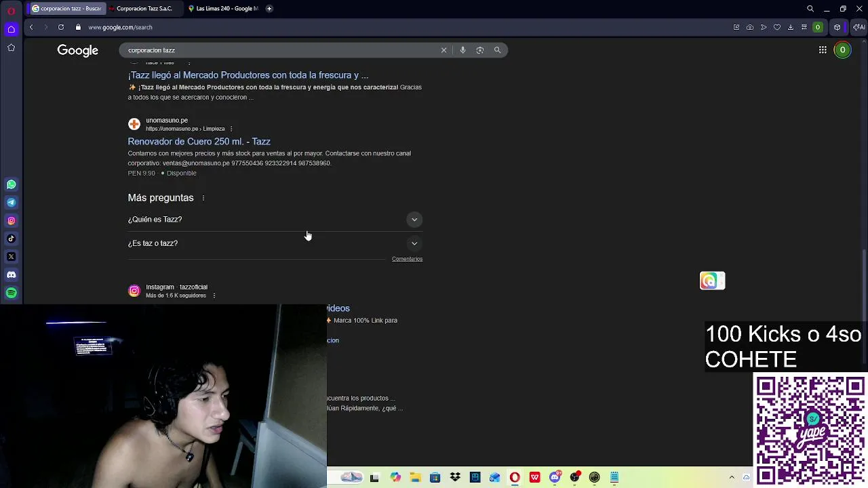The height and width of the screenshot is (488, 868).
Task: Click the Opera menu logo
Action: (x=12, y=10)
